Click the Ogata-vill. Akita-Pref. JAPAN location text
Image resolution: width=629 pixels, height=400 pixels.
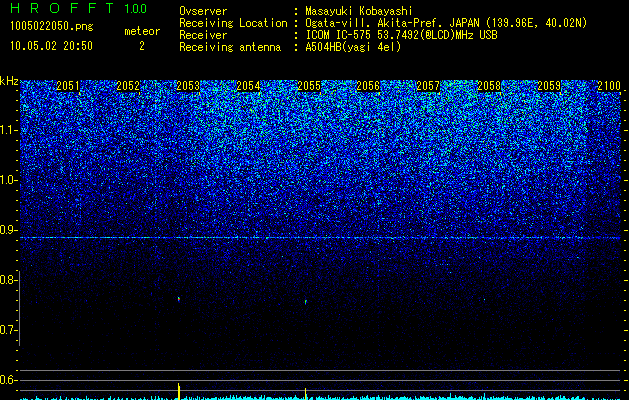coord(446,23)
